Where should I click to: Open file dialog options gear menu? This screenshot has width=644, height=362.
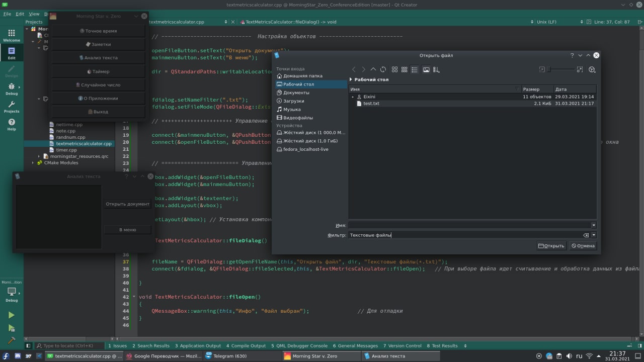pos(592,69)
